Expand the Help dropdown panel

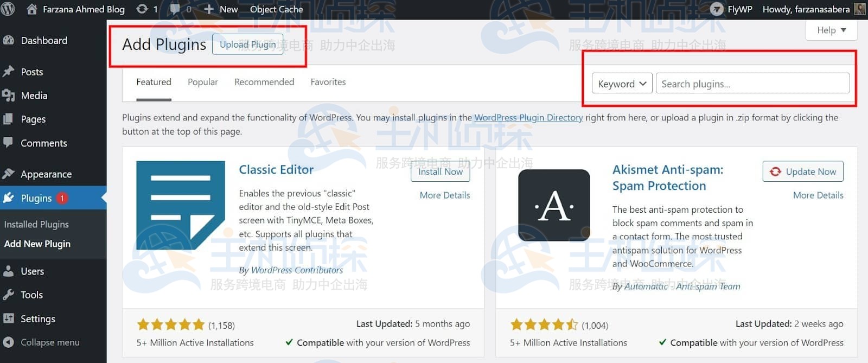pyautogui.click(x=831, y=30)
